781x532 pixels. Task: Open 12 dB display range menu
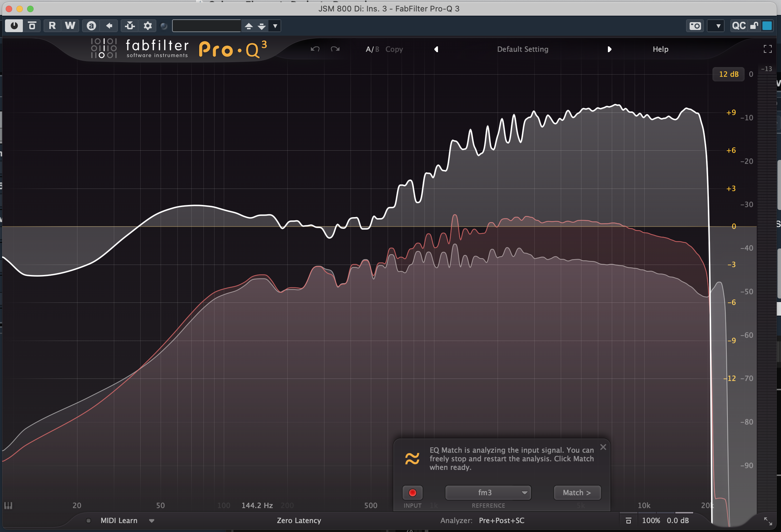tap(728, 74)
